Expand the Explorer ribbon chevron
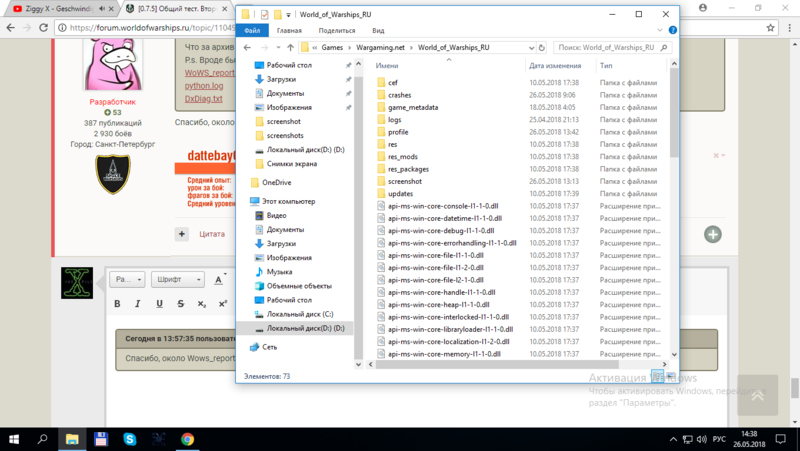The image size is (800, 451). 660,30
